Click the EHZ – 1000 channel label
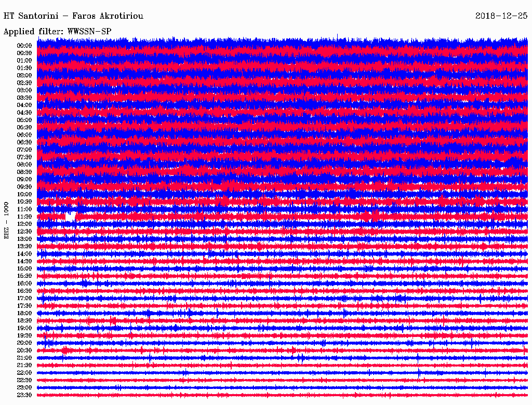This screenshot has width=532, height=405. click(x=6, y=221)
